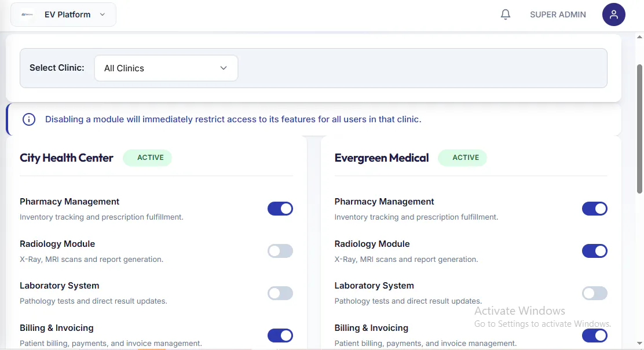Click City Health Center Pharmacy Management label
Image resolution: width=644 pixels, height=350 pixels.
click(69, 202)
